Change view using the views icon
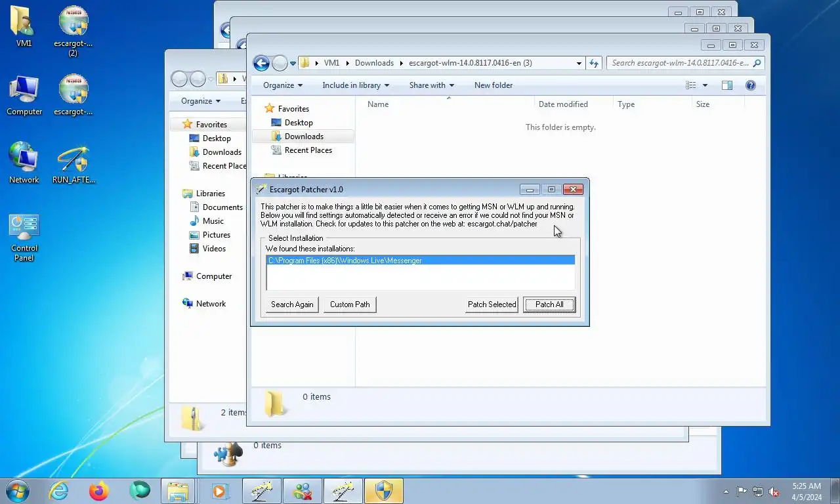This screenshot has height=504, width=840. tap(690, 85)
